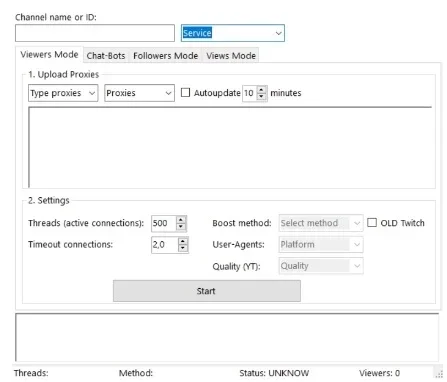Click the Threads: status bar label
Screen dimensions: 447x382
[31, 373]
